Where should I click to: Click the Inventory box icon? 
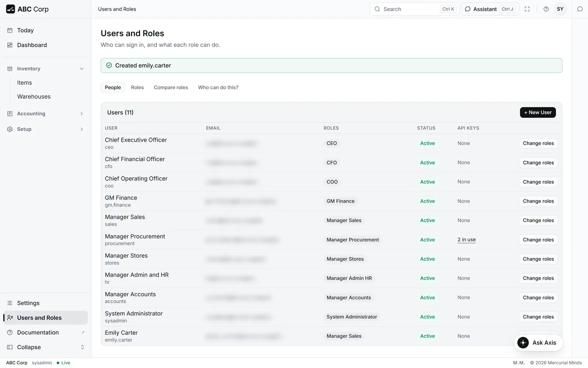pyautogui.click(x=10, y=69)
